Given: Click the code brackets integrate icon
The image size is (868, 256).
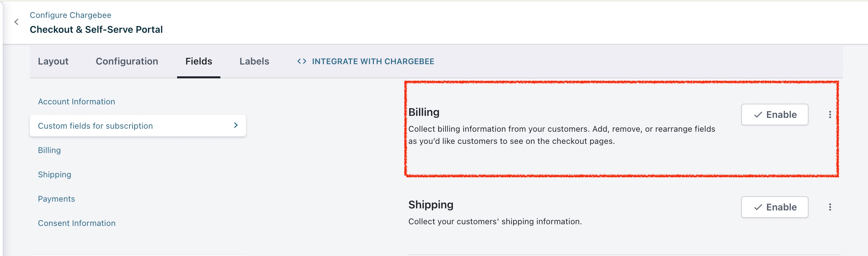Looking at the screenshot, I should 302,61.
